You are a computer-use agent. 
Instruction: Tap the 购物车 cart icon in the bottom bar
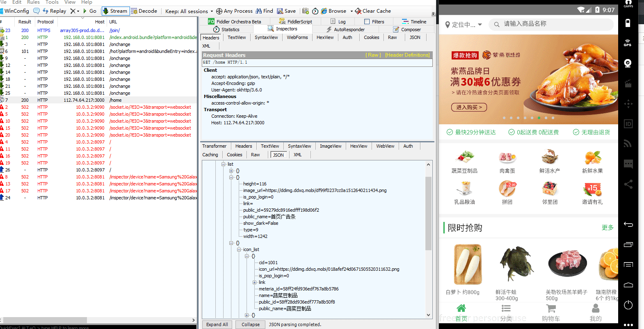pos(551,308)
